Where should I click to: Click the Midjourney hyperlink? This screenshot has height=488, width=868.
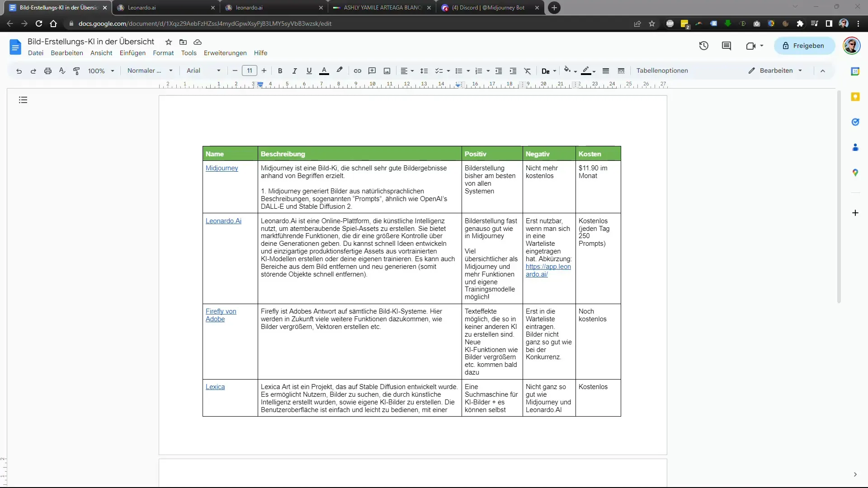coord(222,168)
